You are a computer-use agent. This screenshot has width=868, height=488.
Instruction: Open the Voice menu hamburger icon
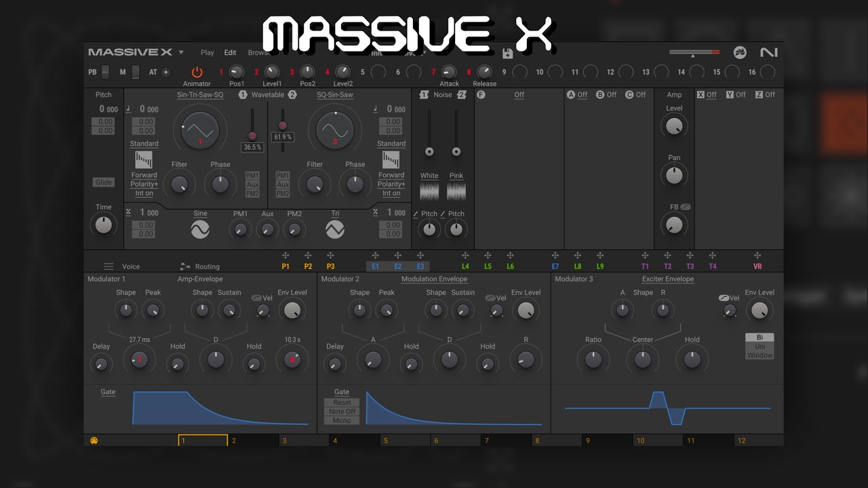coord(108,266)
